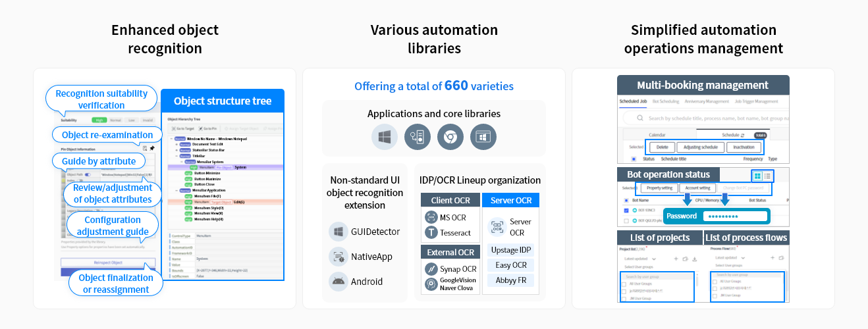This screenshot has width=868, height=329.
Task: Click the Android robot icon
Action: (339, 282)
